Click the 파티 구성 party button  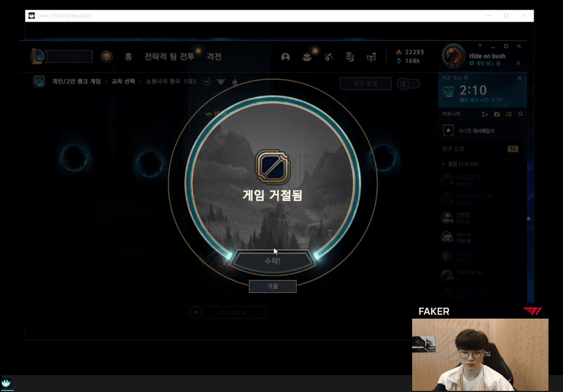click(69, 56)
